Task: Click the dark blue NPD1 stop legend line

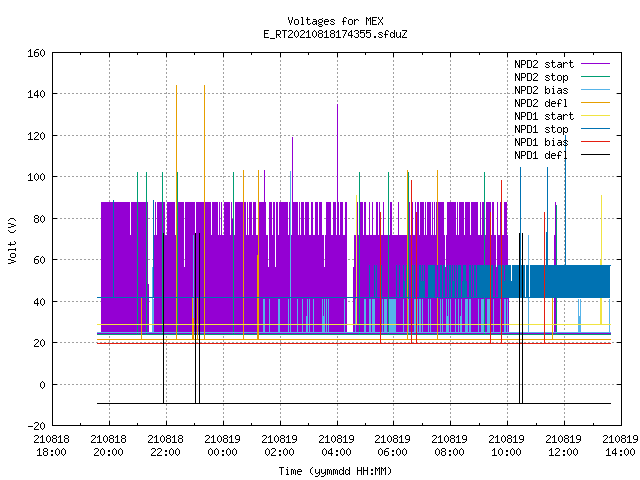Action: 596,129
